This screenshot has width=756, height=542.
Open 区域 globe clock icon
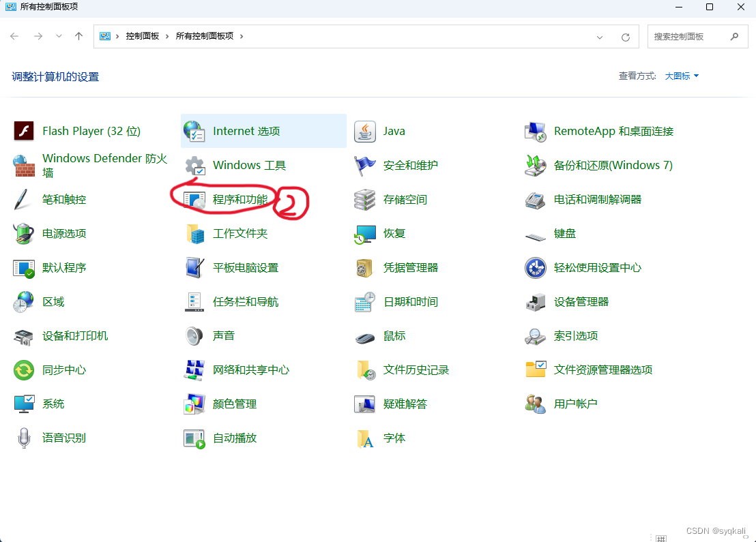point(24,302)
